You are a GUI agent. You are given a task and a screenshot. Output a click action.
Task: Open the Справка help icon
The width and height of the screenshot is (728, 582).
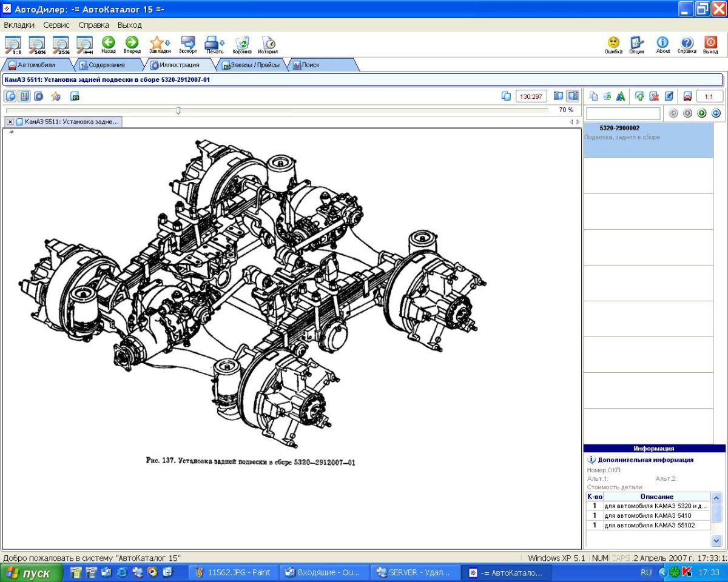[x=687, y=44]
